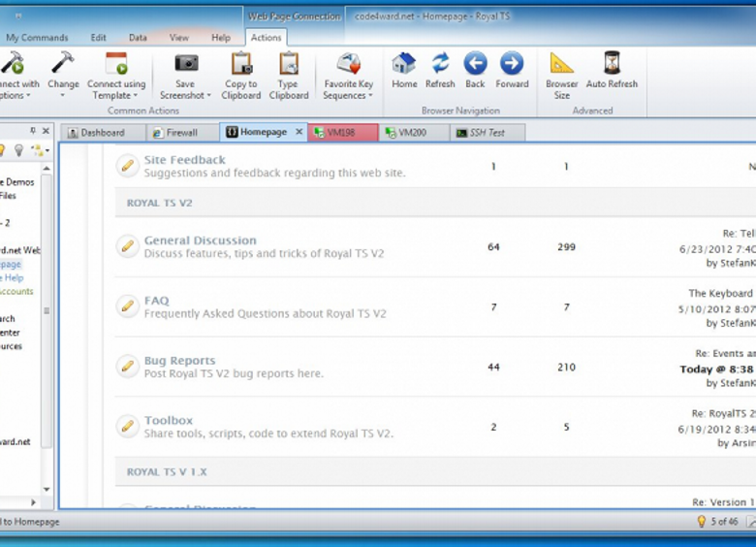The height and width of the screenshot is (547, 756).
Task: Click pencil icon beside FAQ
Action: point(128,306)
